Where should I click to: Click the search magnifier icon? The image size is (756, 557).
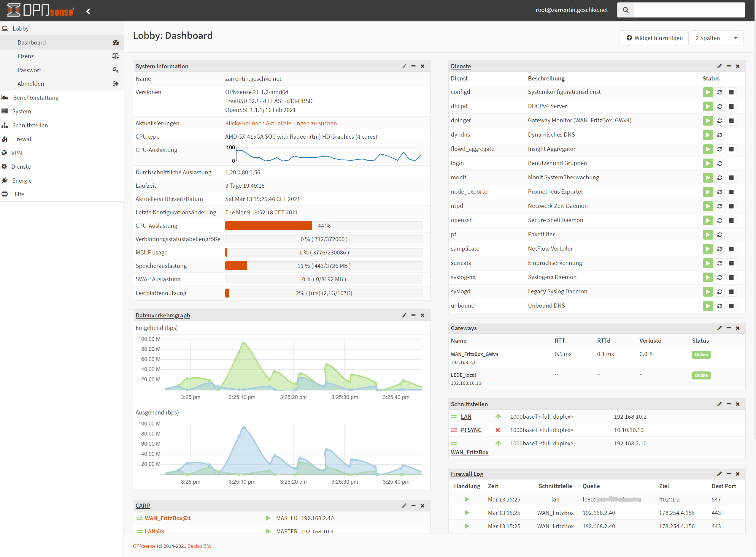(x=625, y=10)
